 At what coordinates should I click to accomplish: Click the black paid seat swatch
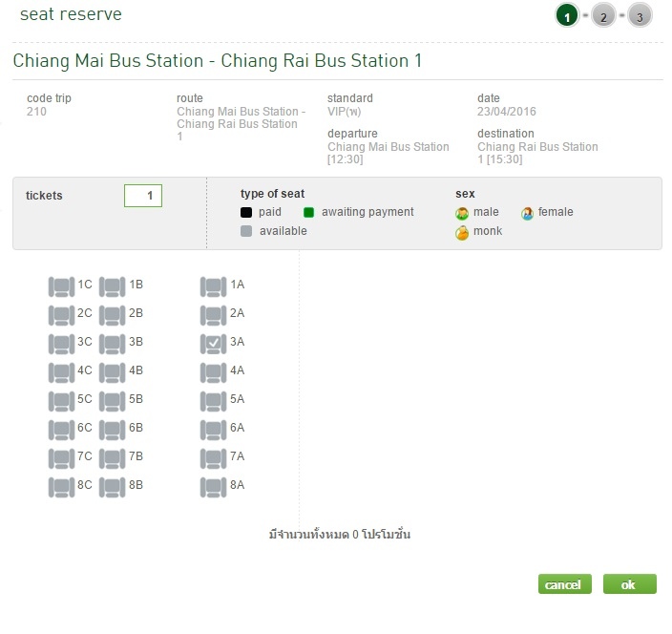tap(246, 213)
